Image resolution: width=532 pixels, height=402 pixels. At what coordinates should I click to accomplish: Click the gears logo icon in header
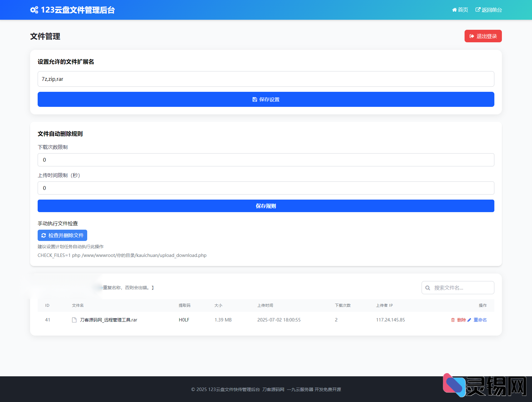(x=34, y=10)
